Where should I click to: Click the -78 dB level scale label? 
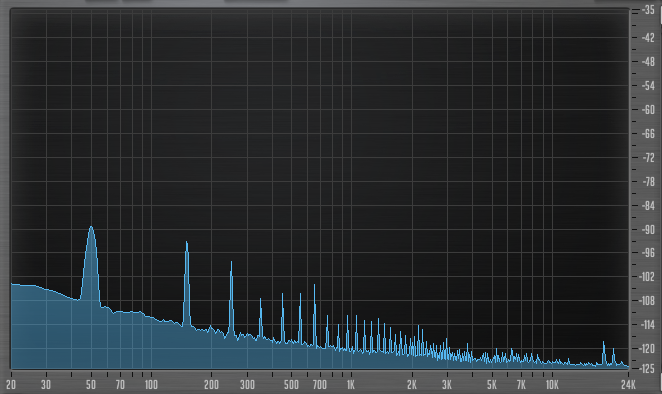648,182
